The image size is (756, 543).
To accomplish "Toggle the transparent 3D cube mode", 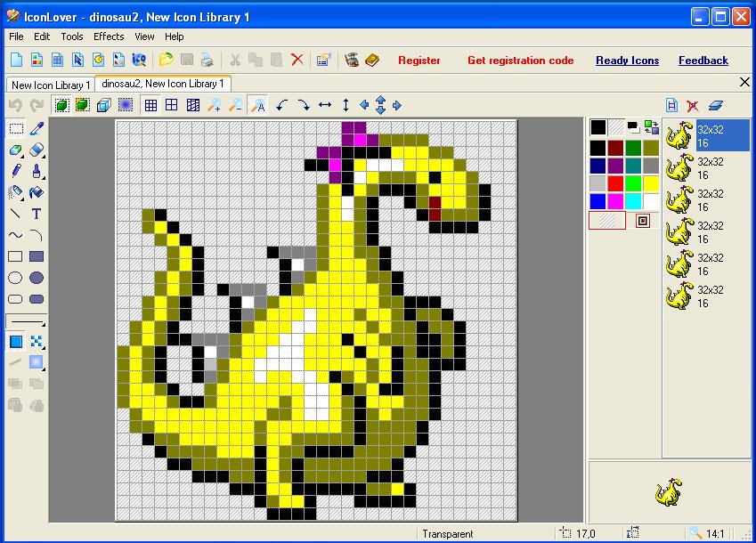I will (104, 105).
